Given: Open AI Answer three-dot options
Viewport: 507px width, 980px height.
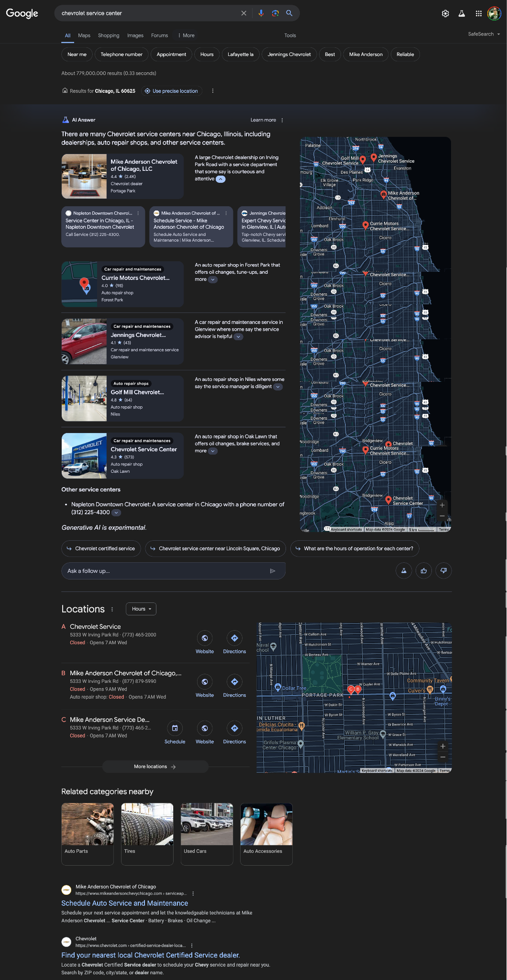Looking at the screenshot, I should coord(282,120).
